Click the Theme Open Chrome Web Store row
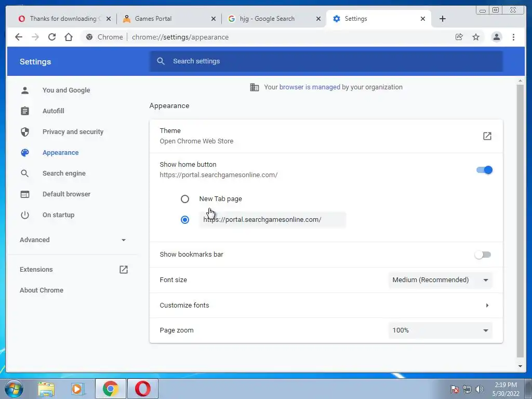 326,136
